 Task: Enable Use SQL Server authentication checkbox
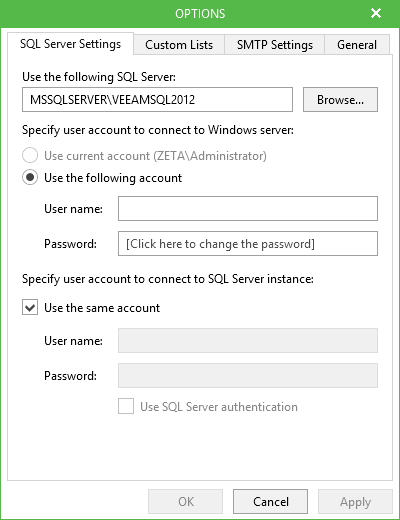click(126, 406)
